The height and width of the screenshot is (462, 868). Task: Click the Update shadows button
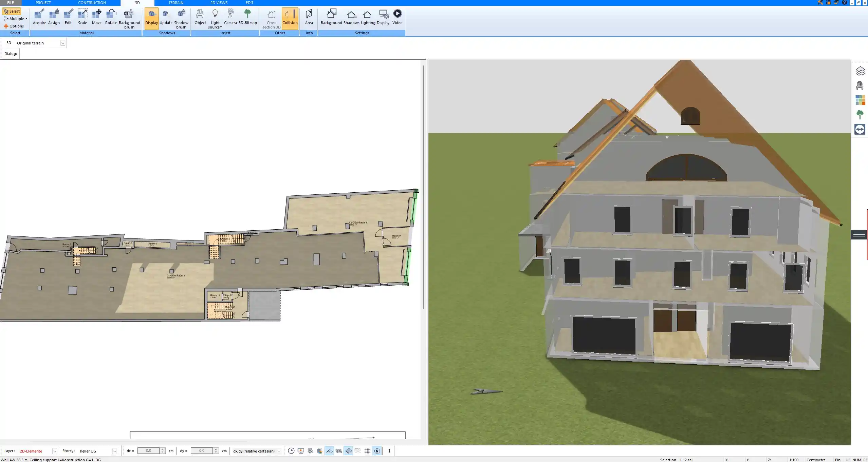165,16
